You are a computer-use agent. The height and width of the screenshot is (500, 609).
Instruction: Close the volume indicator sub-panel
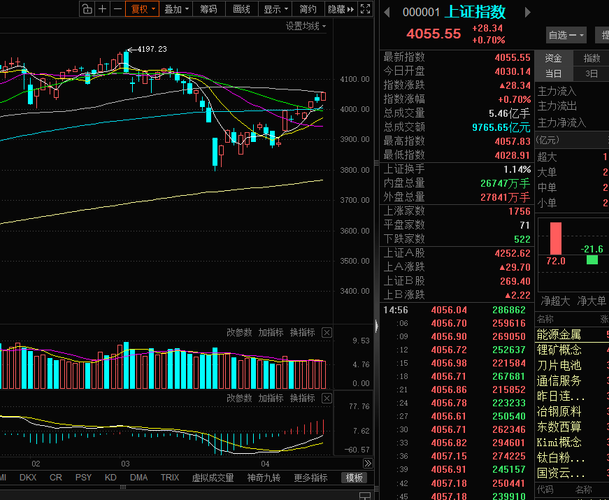(x=327, y=333)
